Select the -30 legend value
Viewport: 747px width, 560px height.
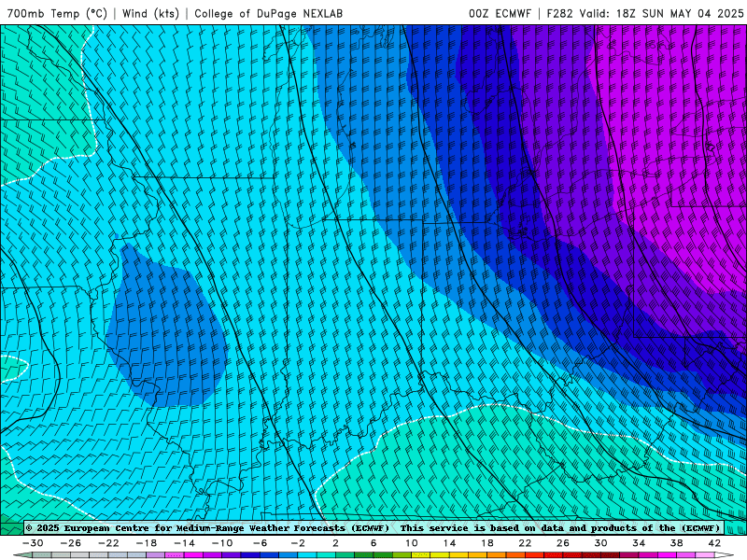(33, 543)
